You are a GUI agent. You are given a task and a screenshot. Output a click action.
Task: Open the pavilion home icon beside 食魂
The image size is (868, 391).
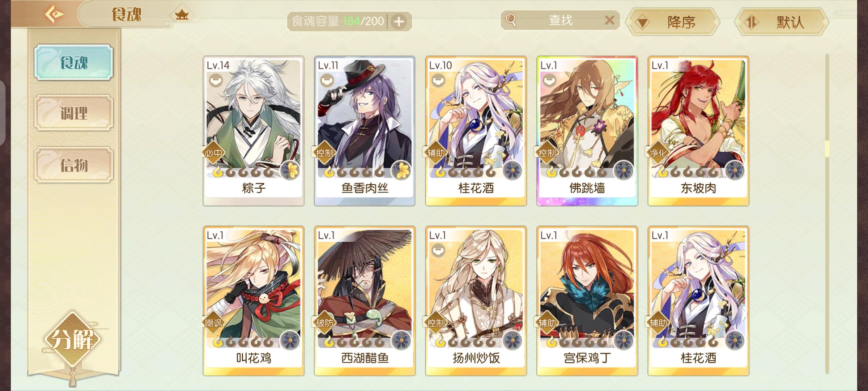pos(182,15)
